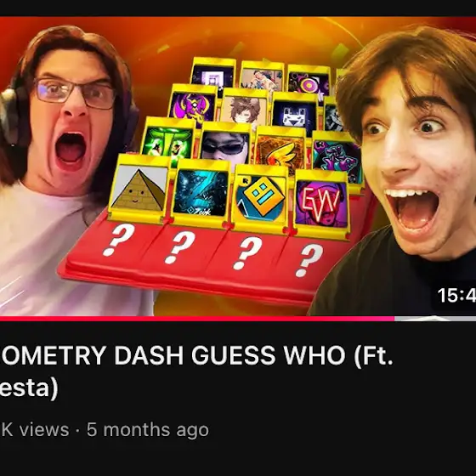
Task: Click the pink target circle tile
Action: point(308,81)
